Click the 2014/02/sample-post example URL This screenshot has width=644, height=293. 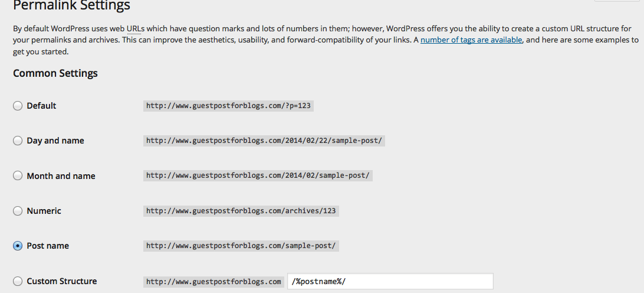(258, 175)
